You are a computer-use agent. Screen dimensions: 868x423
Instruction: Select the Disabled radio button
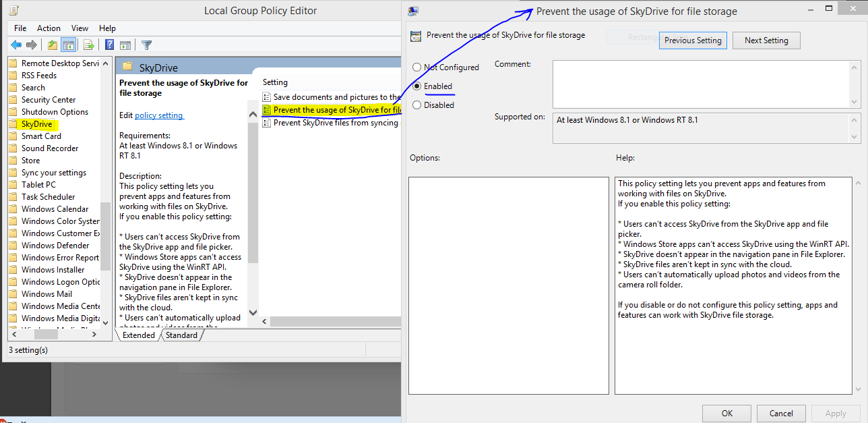tap(417, 105)
